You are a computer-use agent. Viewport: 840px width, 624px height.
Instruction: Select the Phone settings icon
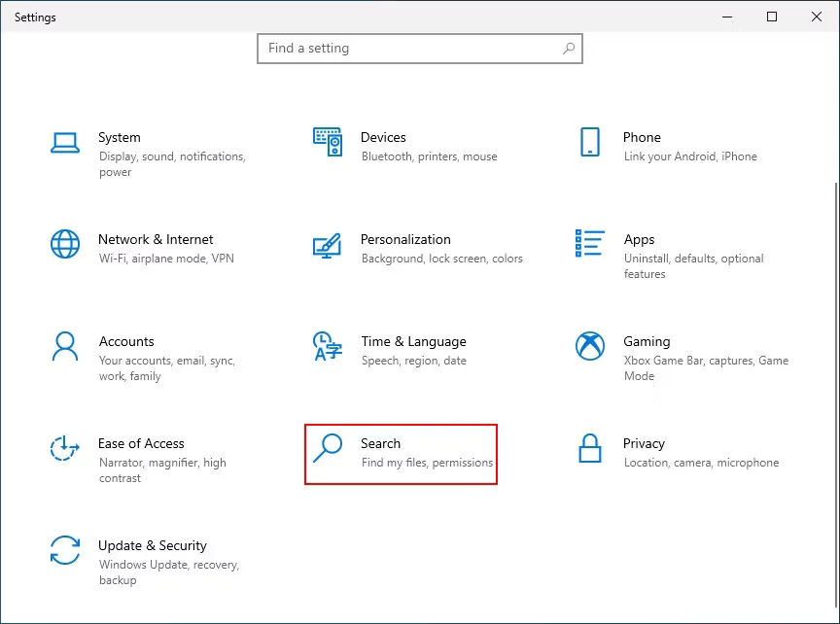pyautogui.click(x=589, y=142)
